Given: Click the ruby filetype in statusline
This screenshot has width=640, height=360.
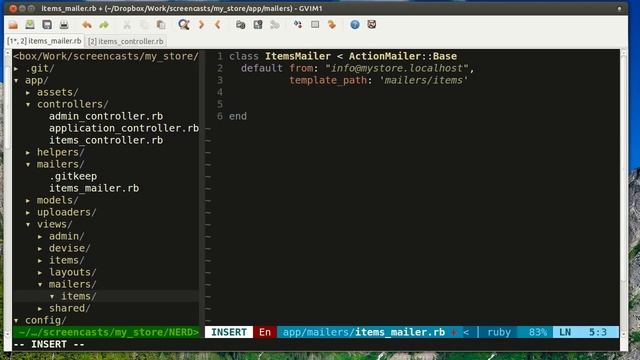Looking at the screenshot, I should coord(499,332).
